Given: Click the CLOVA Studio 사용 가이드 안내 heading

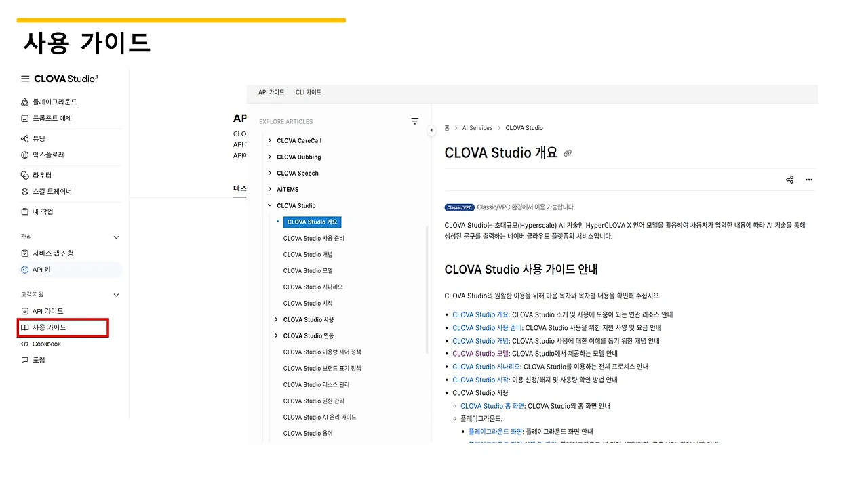Looking at the screenshot, I should [x=521, y=269].
